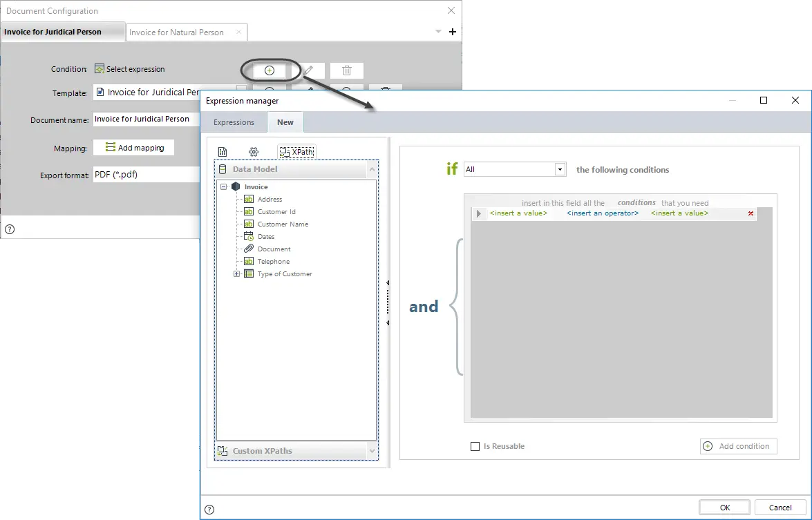
Task: Click inside the Document name field
Action: (147, 119)
